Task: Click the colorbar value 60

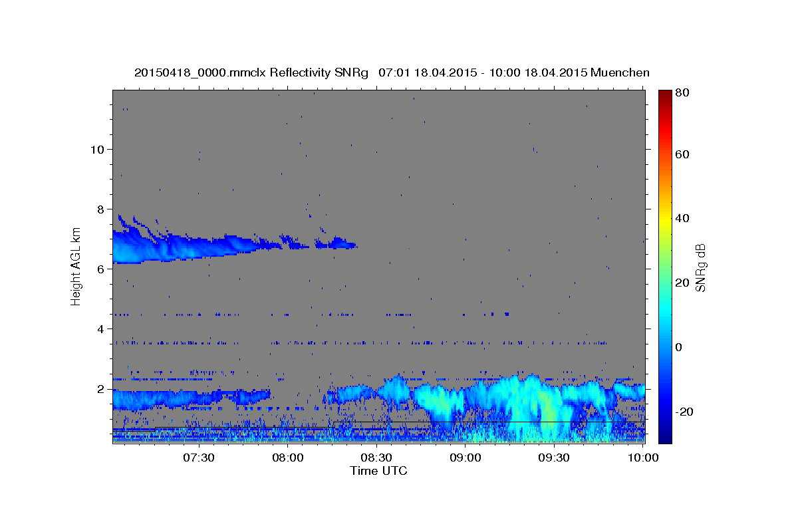Action: 682,154
